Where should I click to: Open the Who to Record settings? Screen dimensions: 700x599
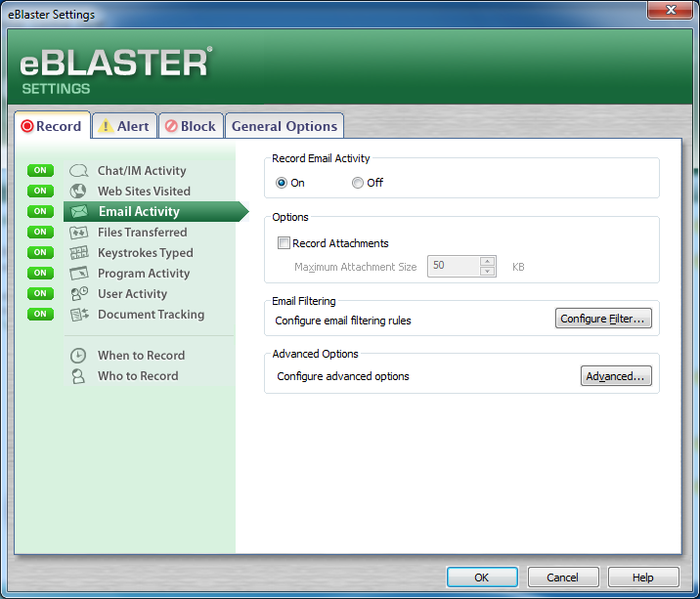[x=138, y=376]
